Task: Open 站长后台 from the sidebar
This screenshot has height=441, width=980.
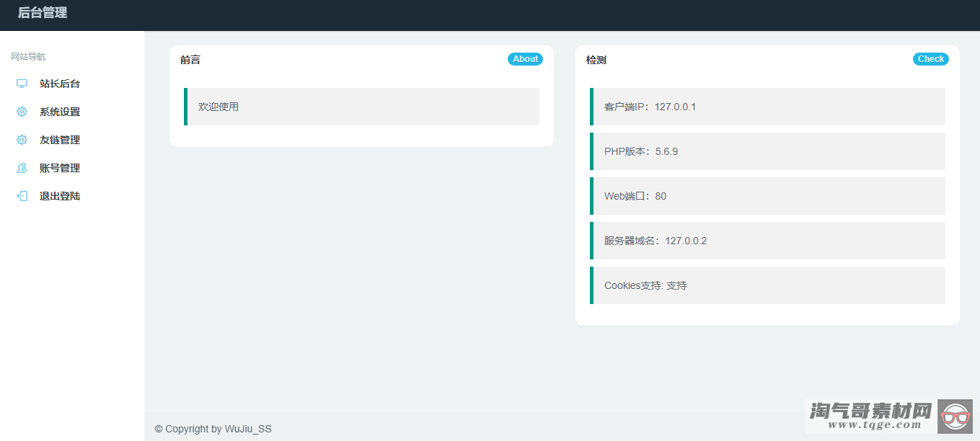Action: [60, 84]
